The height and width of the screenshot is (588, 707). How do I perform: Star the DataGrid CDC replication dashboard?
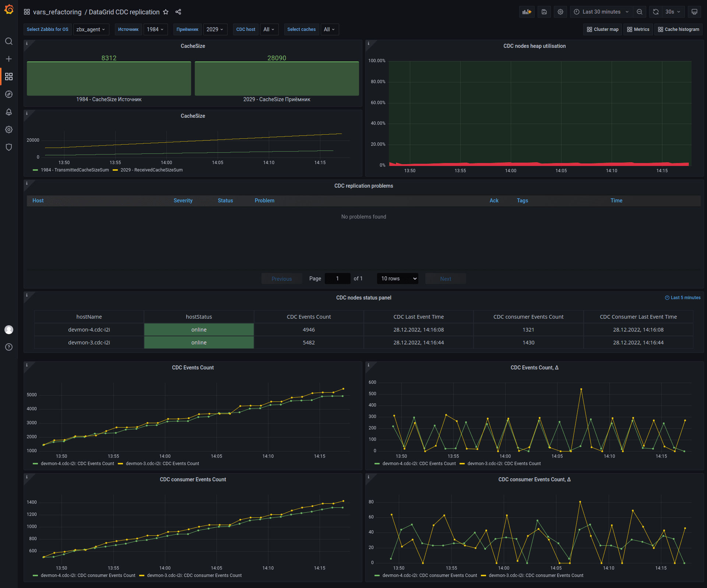point(166,12)
